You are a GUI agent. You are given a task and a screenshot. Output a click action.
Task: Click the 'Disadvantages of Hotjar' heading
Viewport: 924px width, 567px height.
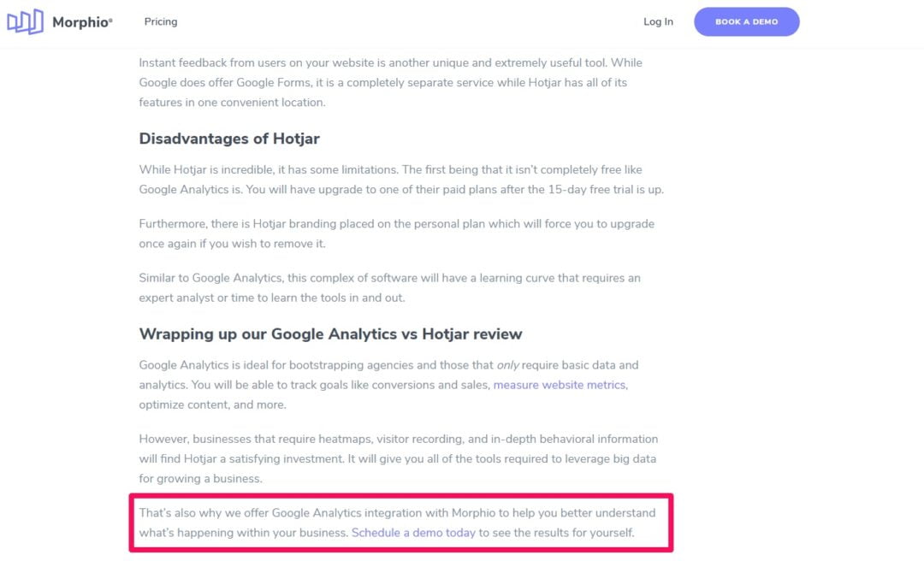pyautogui.click(x=229, y=139)
